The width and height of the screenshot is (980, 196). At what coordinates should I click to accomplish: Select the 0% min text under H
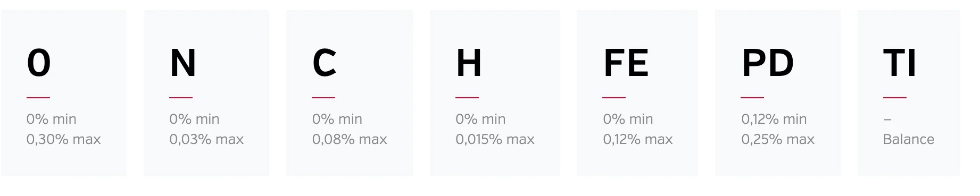click(x=480, y=119)
